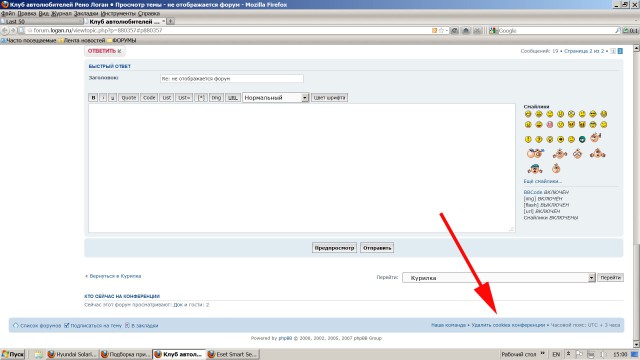The height and width of the screenshot is (360, 640).
Task: Open the ФОРУМЫ bookmarks folder
Action: tap(122, 40)
